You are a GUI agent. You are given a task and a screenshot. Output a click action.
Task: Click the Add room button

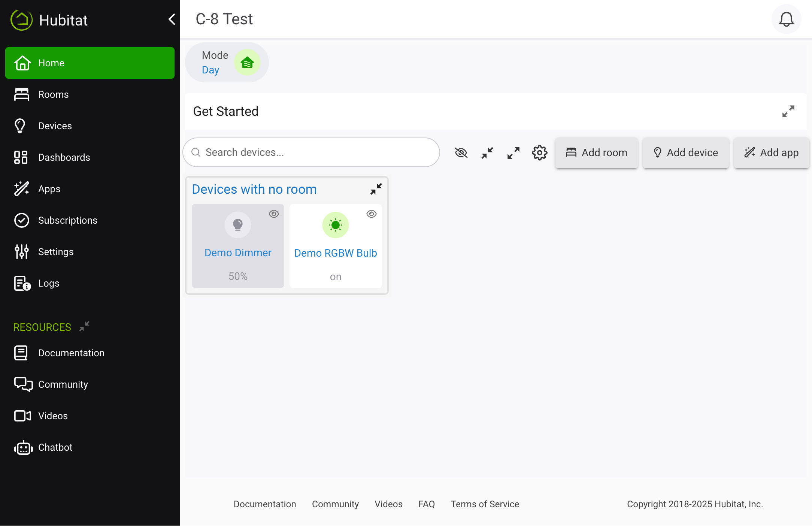[x=597, y=153]
